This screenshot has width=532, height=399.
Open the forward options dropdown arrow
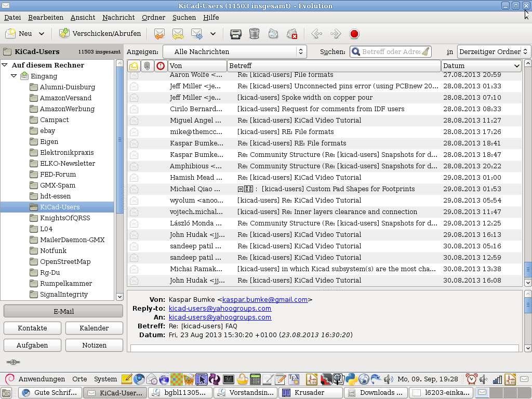[x=212, y=34]
